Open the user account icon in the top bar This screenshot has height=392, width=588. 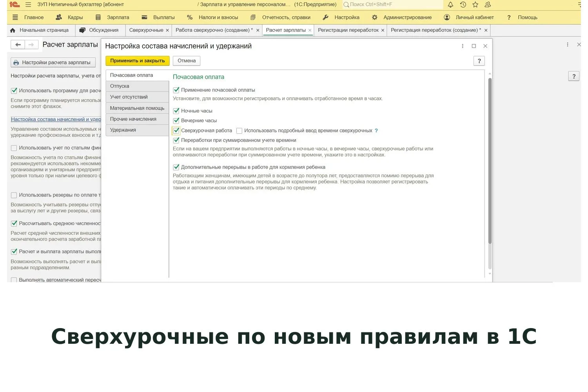pyautogui.click(x=488, y=5)
